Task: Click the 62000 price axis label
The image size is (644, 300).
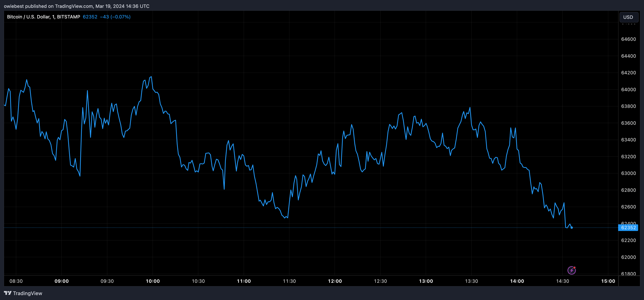Action: (x=629, y=257)
